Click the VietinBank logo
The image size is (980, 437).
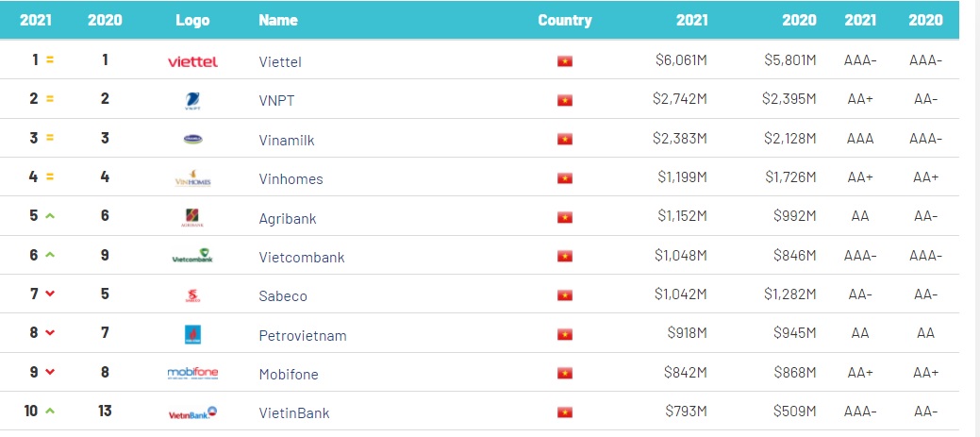192,412
